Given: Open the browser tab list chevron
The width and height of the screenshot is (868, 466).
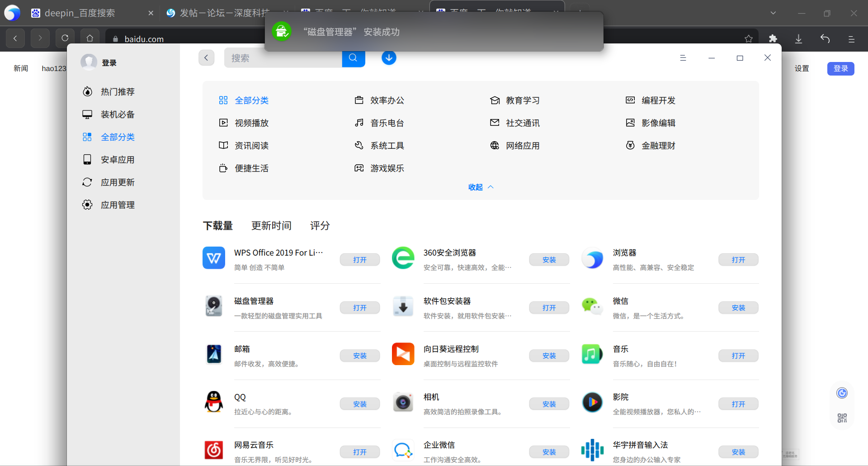Looking at the screenshot, I should click(773, 13).
